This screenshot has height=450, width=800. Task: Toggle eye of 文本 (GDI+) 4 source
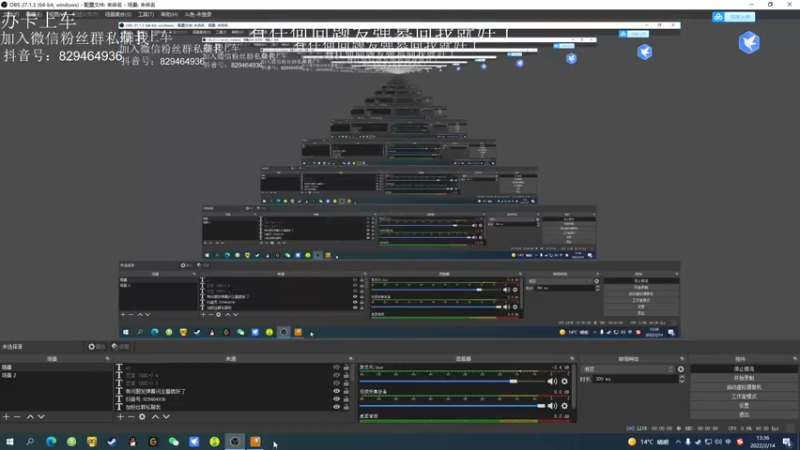[336, 375]
